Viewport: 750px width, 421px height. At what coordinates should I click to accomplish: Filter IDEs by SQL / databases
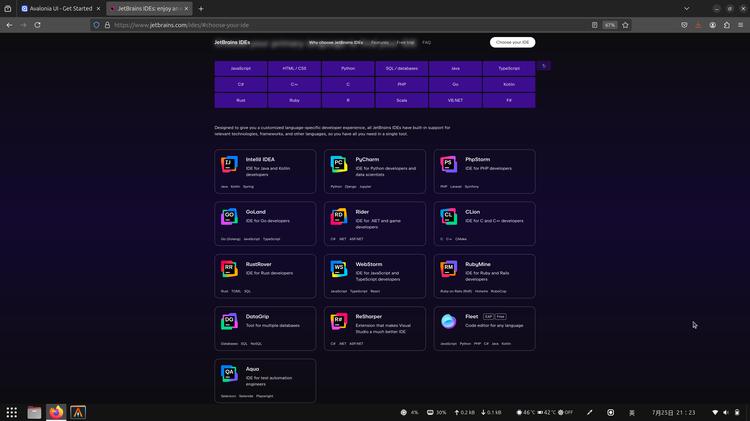coord(402,68)
